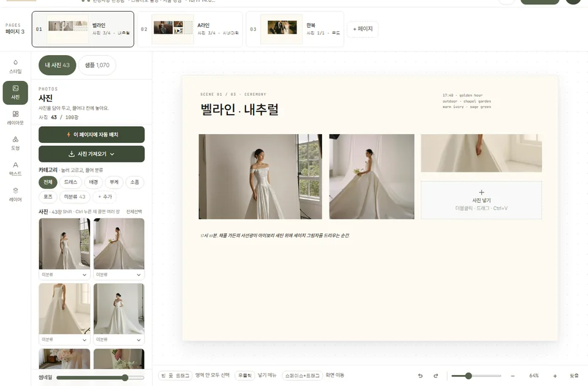588x386 pixels.
Task: Select the 벨라인 · 내추럴 heading
Action: [239, 110]
